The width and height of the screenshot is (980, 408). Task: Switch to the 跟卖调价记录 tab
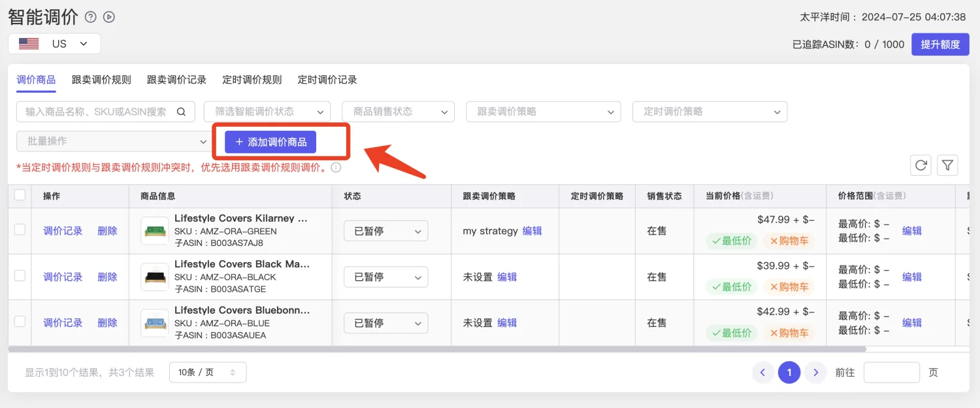(176, 80)
